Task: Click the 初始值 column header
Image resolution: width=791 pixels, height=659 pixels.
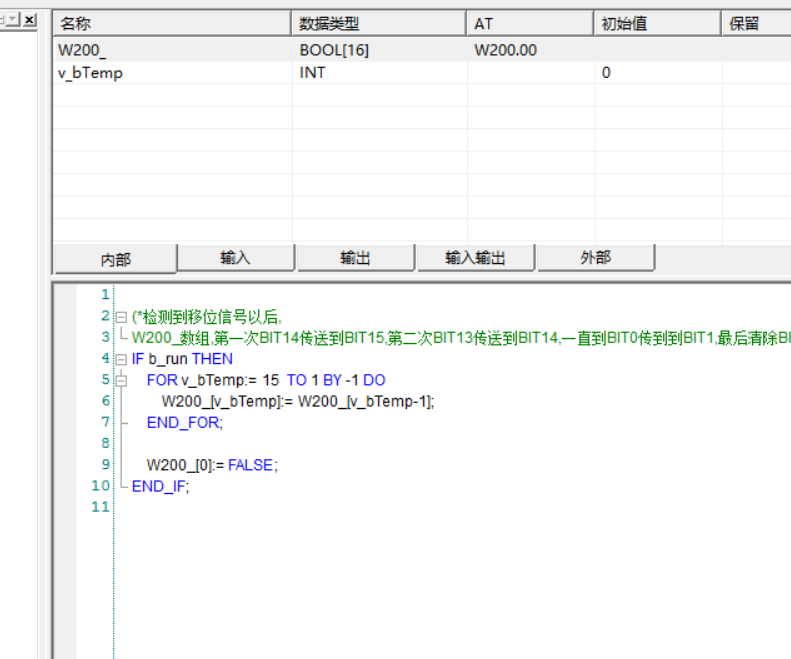Action: pyautogui.click(x=656, y=24)
